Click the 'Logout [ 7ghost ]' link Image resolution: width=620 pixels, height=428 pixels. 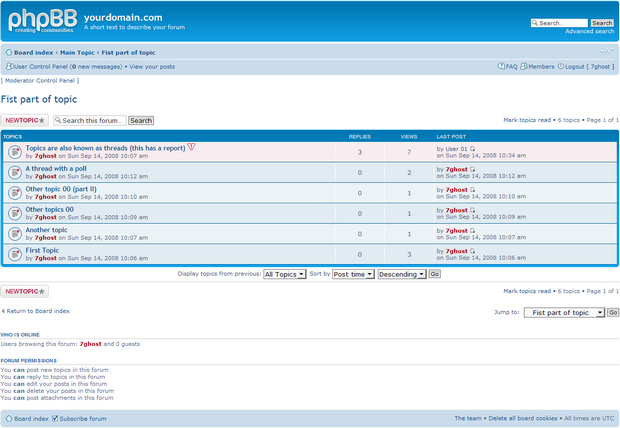[x=590, y=66]
